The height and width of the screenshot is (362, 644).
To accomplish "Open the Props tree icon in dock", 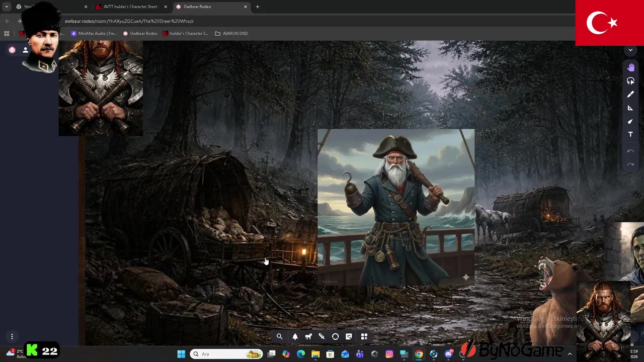I will 295,337.
